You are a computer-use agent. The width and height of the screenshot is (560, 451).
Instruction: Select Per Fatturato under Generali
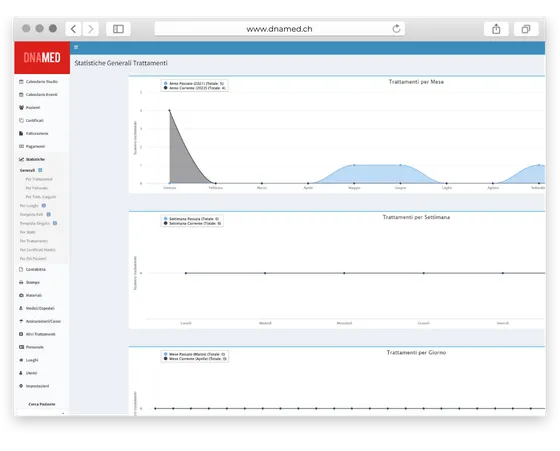point(37,188)
